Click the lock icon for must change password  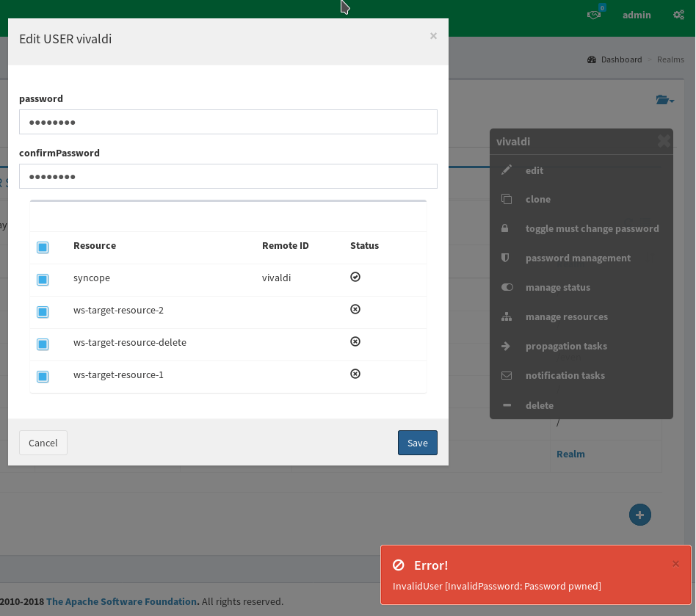coord(504,228)
